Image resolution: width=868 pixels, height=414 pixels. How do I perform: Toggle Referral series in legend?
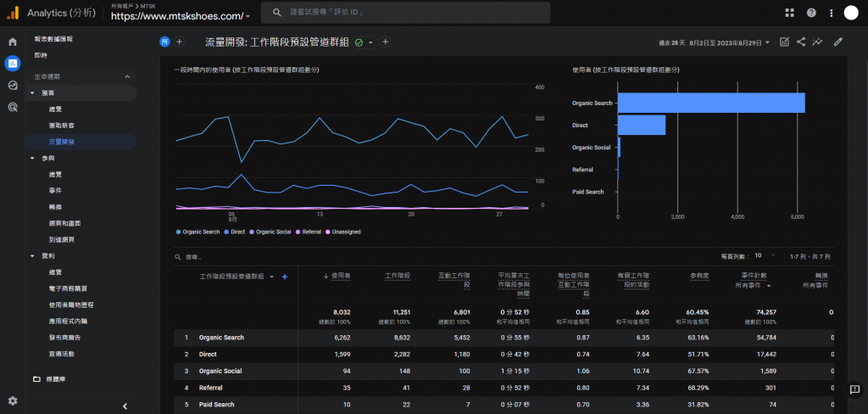point(309,232)
